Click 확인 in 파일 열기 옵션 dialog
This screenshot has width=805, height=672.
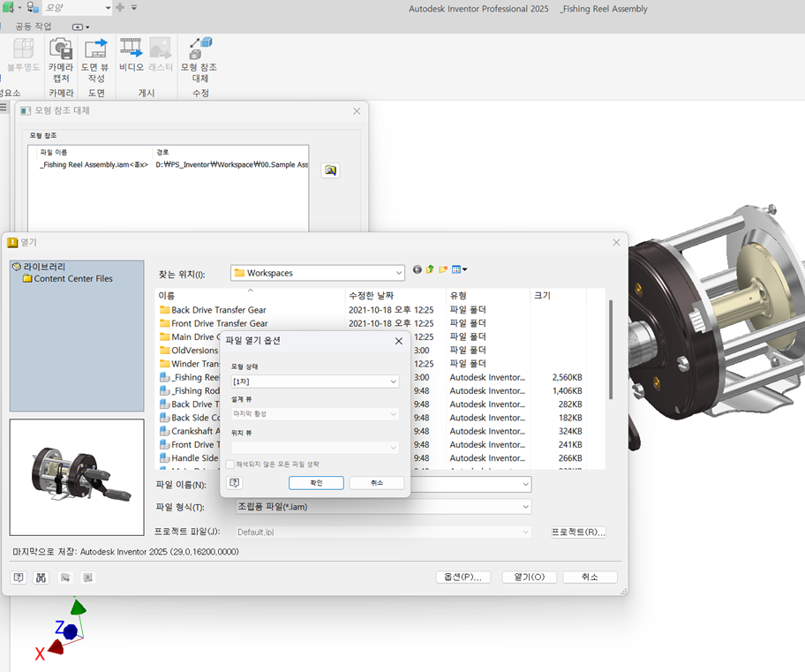(316, 483)
